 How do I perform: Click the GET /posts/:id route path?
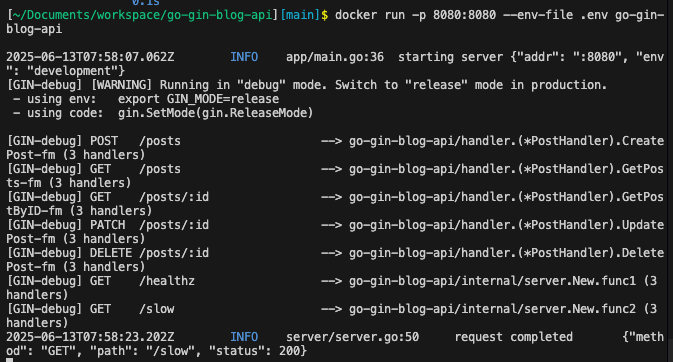click(x=174, y=197)
